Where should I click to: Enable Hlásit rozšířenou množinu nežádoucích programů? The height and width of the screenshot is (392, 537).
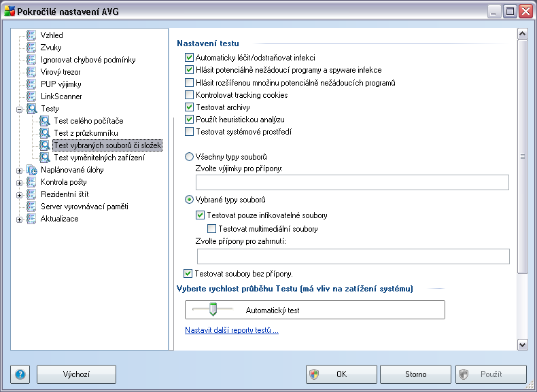189,82
